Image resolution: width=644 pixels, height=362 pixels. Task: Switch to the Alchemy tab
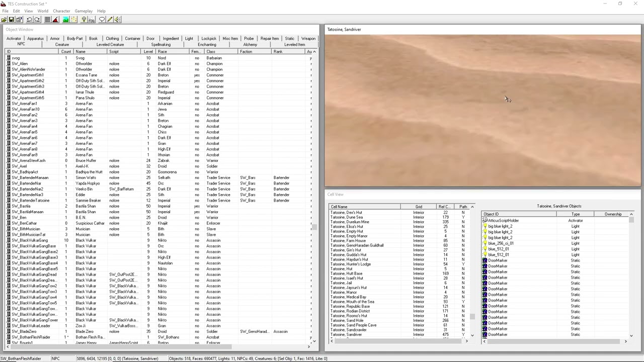(x=250, y=45)
